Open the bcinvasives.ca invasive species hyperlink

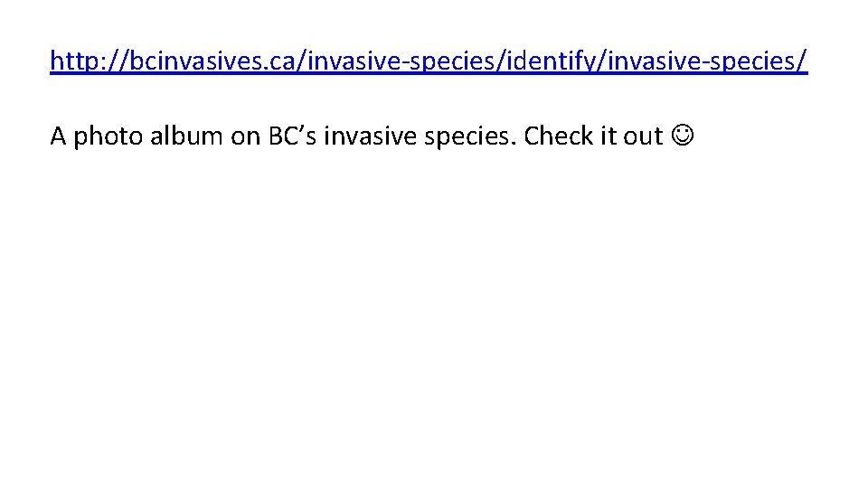click(x=429, y=61)
